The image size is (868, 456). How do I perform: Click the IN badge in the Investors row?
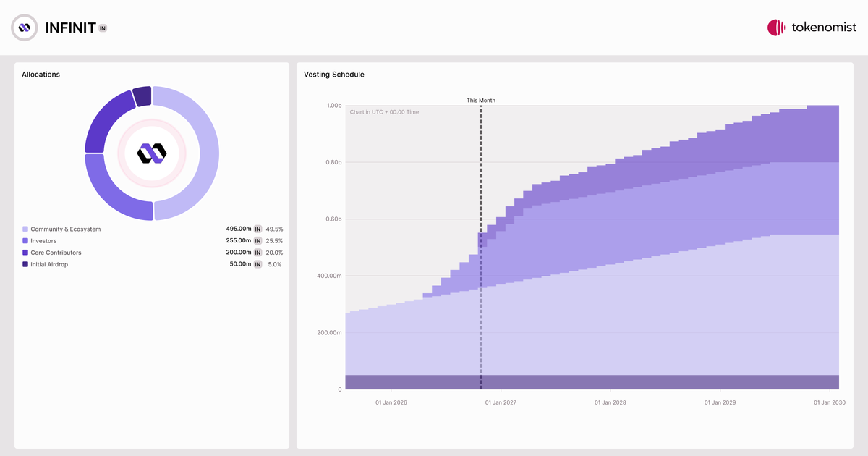tap(258, 241)
